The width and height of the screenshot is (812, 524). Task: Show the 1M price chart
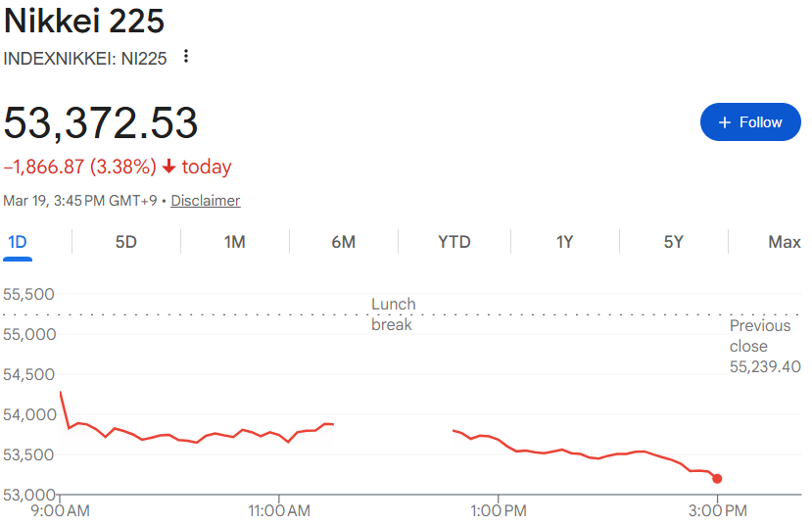tap(234, 242)
